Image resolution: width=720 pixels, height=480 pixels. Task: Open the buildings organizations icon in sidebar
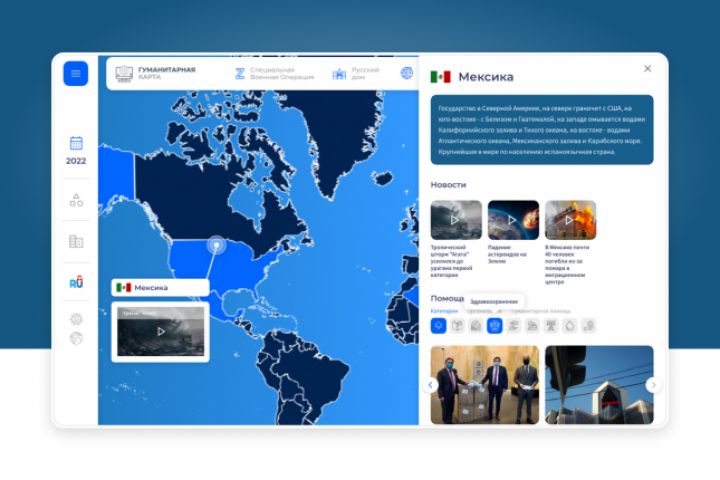coord(76,241)
